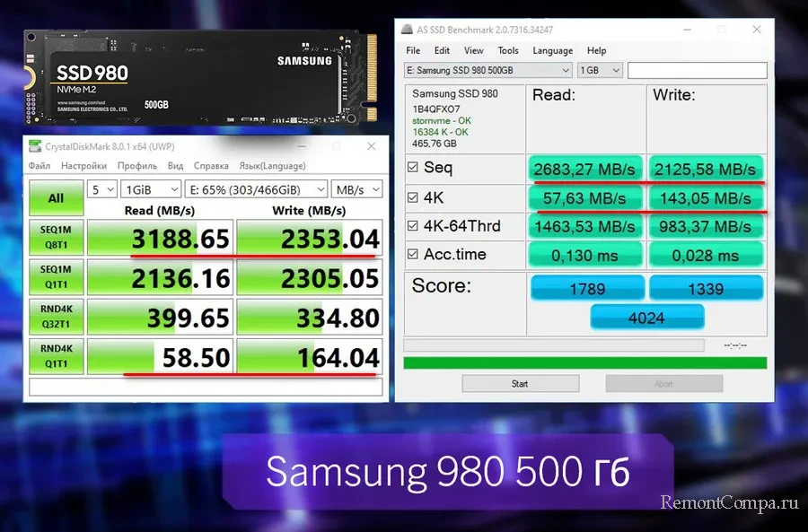Click the CrystalDiskMark app icon in title bar
This screenshot has height=532, width=808.
click(35, 146)
